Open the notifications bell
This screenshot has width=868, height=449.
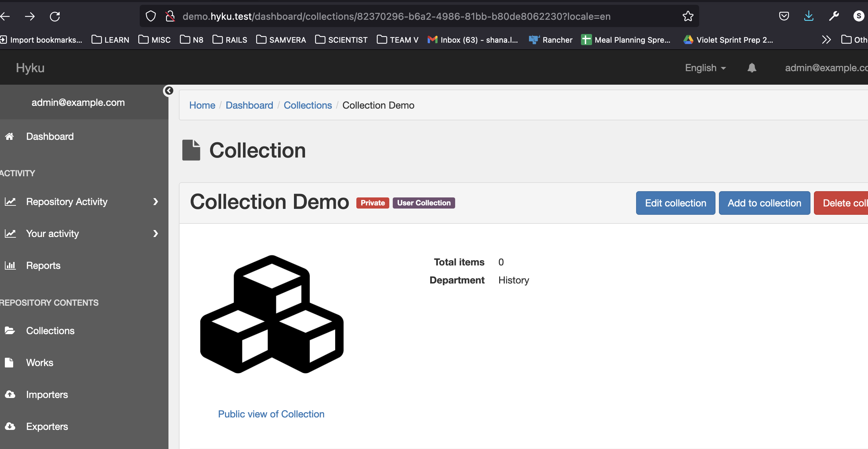point(752,67)
